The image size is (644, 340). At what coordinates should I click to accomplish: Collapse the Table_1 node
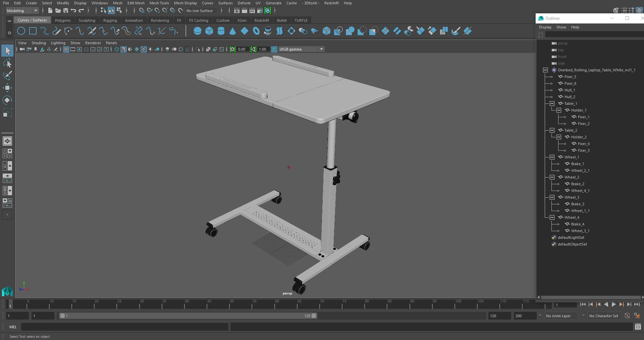pyautogui.click(x=552, y=104)
